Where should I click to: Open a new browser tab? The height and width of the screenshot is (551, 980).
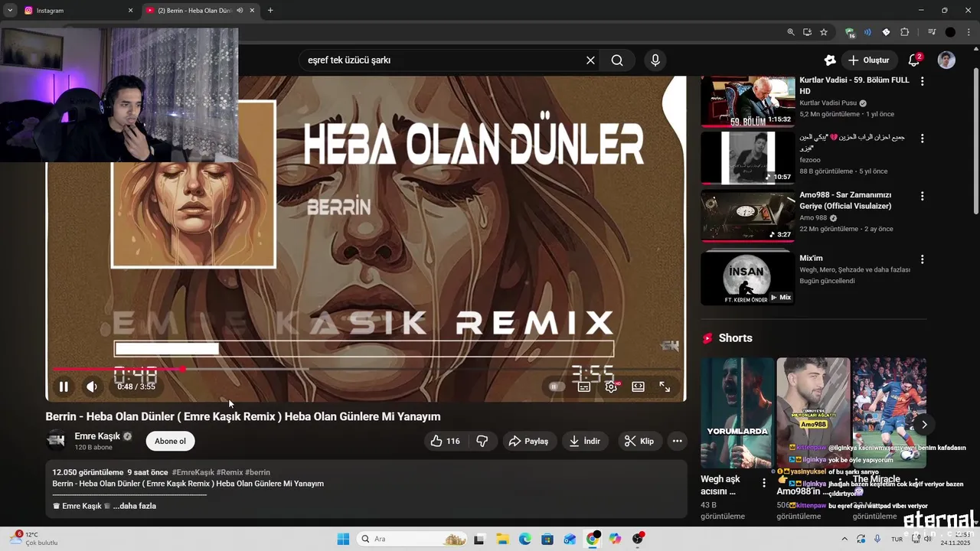(x=270, y=11)
